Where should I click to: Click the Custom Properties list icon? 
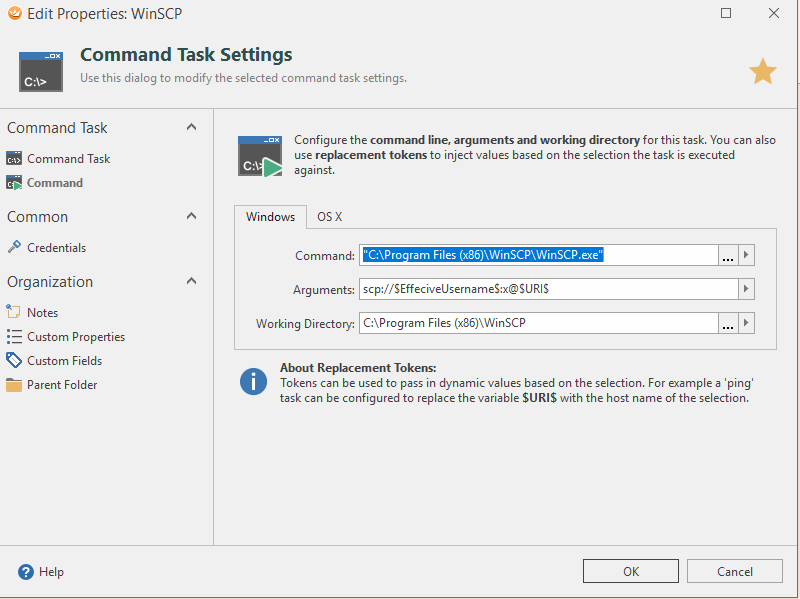14,337
